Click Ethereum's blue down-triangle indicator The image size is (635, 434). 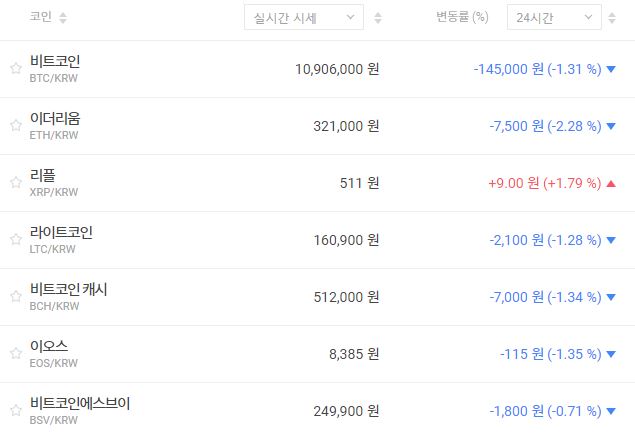611,126
